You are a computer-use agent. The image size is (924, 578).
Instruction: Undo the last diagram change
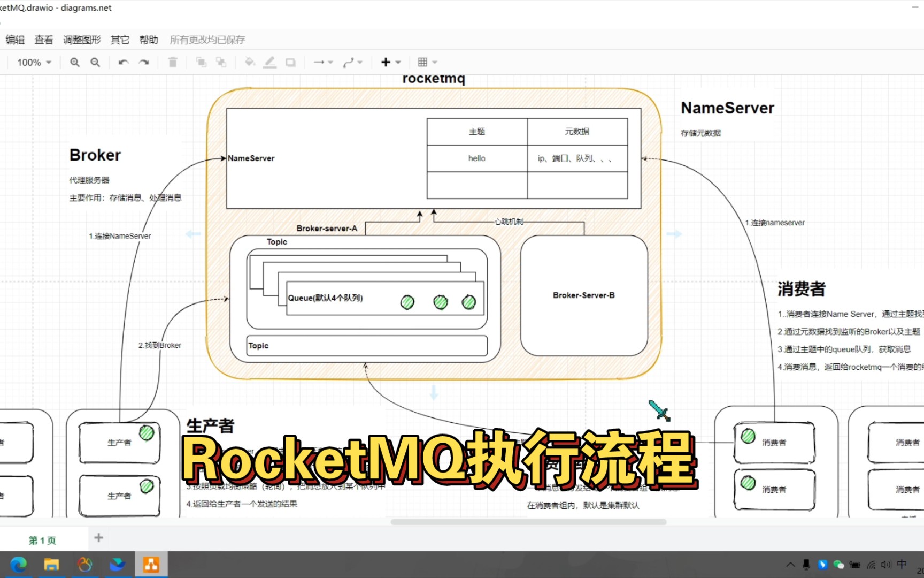[x=124, y=62]
